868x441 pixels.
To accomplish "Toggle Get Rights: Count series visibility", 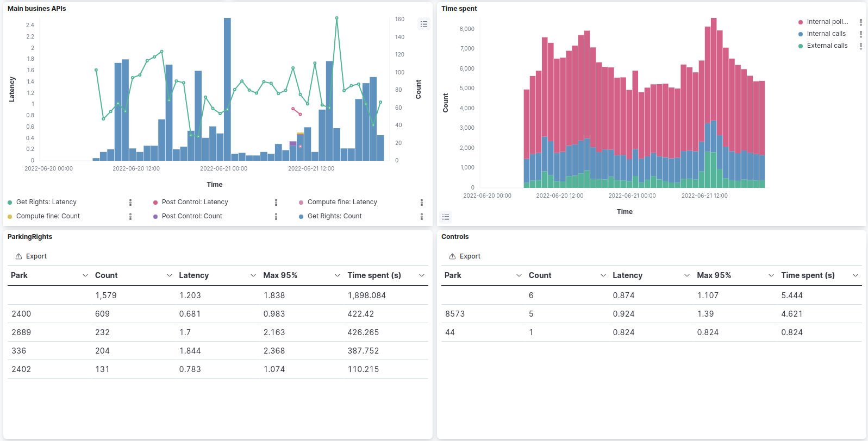I will pyautogui.click(x=334, y=216).
